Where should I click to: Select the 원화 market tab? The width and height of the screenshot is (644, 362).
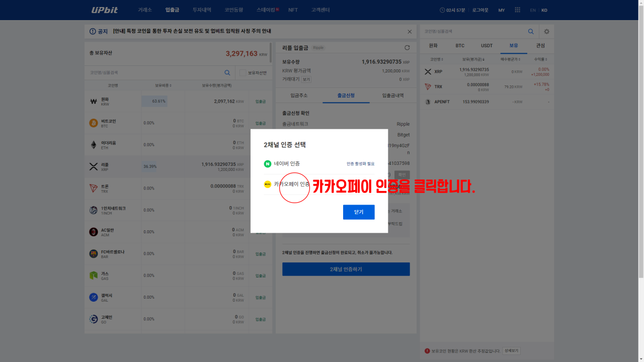[433, 46]
